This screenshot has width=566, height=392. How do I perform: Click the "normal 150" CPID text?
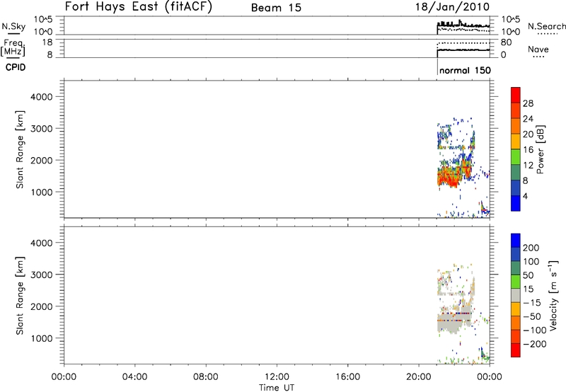click(465, 70)
